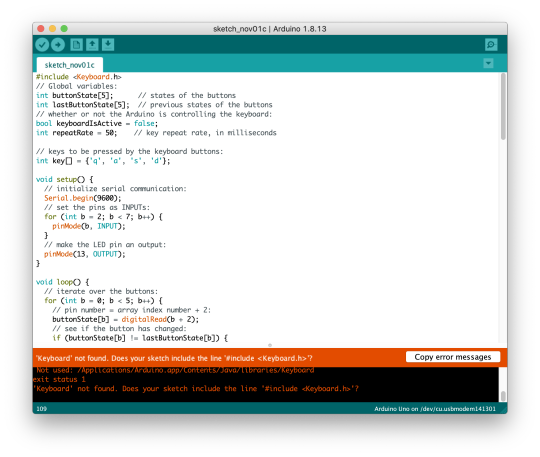Click the Open sketch up-arrow icon
The image size is (540, 457).
(92, 45)
